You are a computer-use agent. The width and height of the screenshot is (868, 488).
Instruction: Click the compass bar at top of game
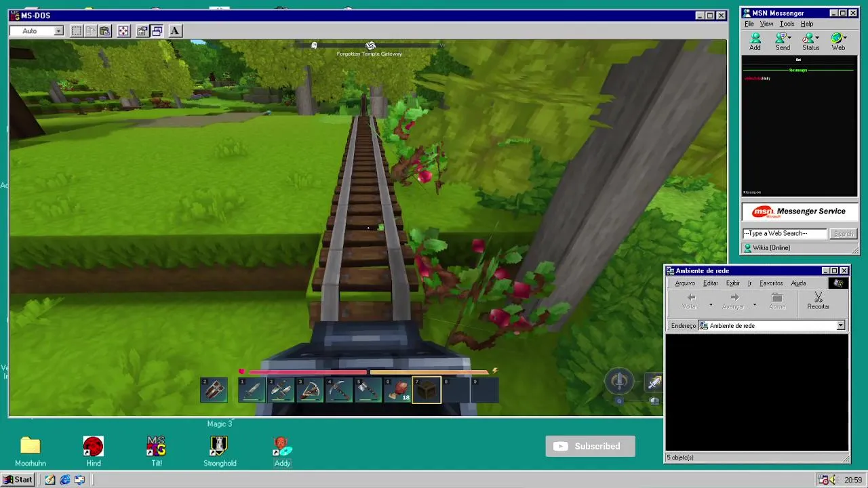370,45
